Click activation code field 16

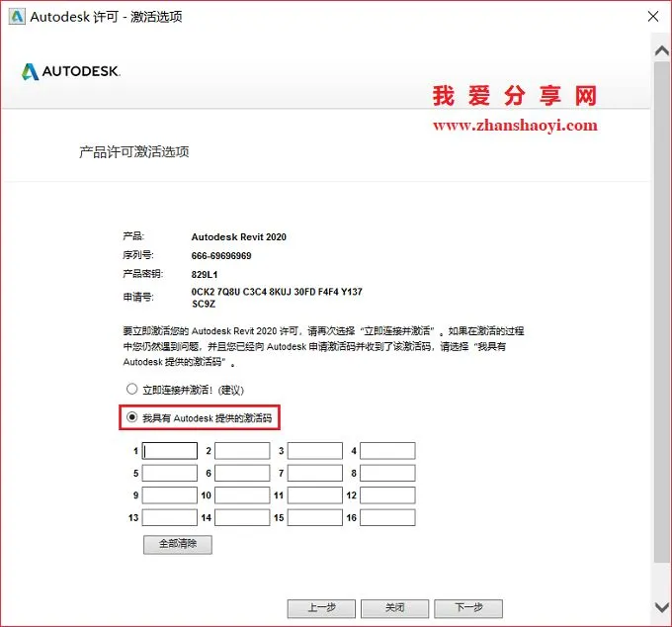pos(387,517)
